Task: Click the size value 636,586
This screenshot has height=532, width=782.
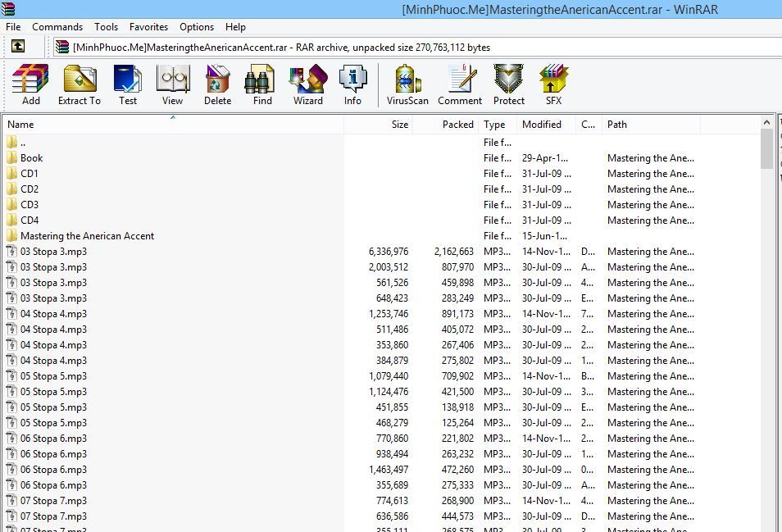Action: pos(392,516)
